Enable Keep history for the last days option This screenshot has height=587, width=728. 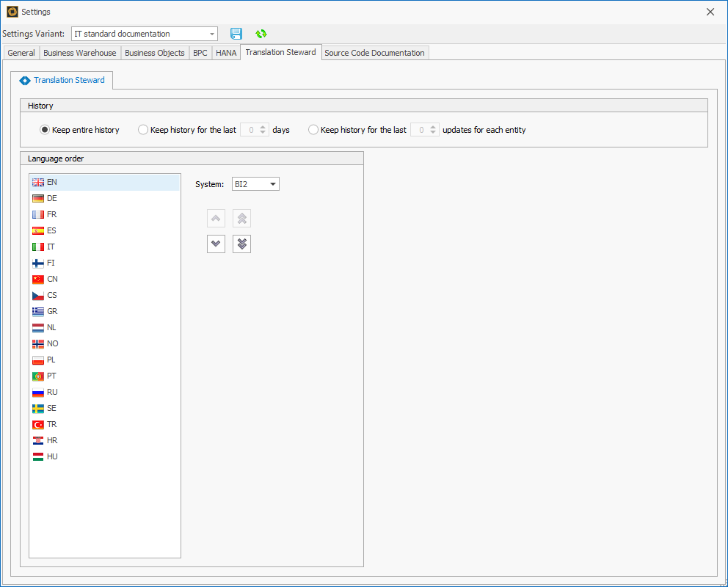(143, 129)
